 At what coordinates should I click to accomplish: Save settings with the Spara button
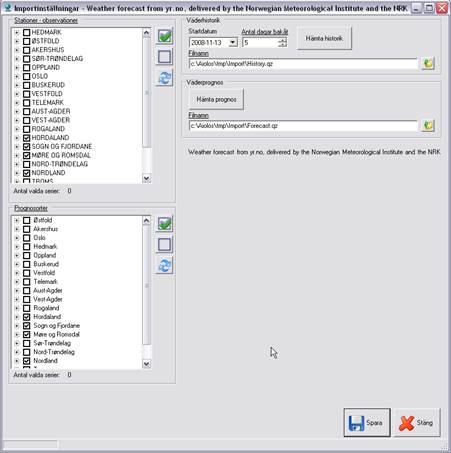pyautogui.click(x=367, y=423)
